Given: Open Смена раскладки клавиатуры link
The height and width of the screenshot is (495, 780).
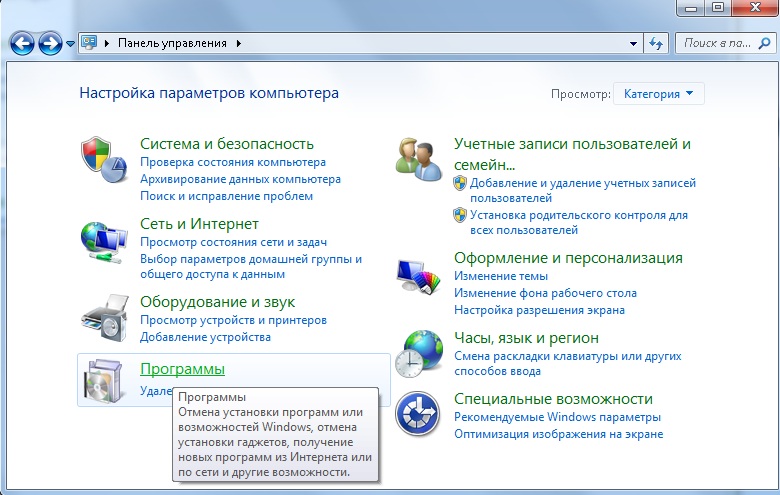Looking at the screenshot, I should pos(568,363).
